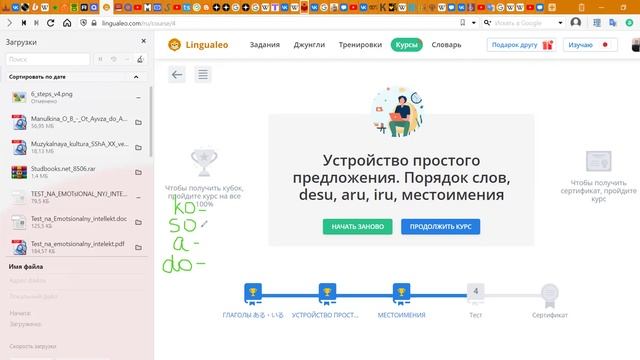The width and height of the screenshot is (640, 360).
Task: Go back with the arrow button
Action: (177, 74)
